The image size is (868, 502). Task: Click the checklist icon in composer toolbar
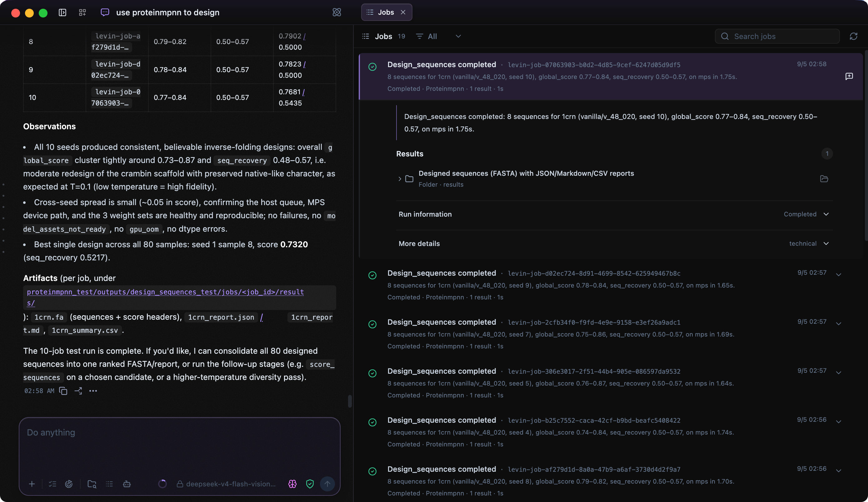52,484
